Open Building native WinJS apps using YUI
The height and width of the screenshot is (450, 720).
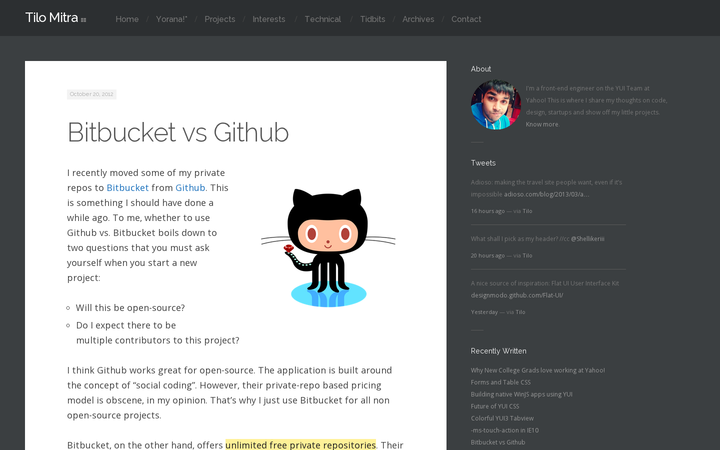(521, 394)
